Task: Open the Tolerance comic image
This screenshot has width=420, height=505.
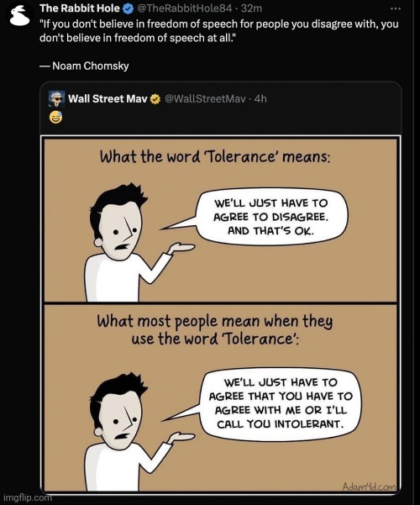Action: [x=221, y=314]
